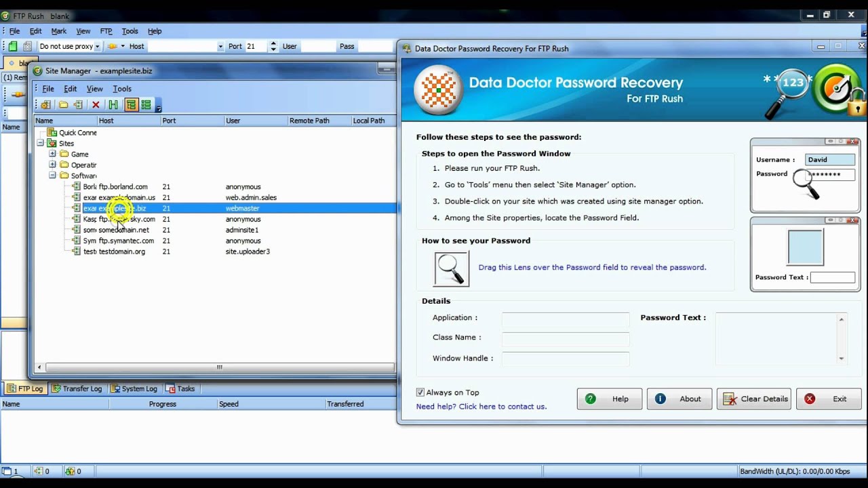Click the new connection icon in FTP Rush toolbar
Image resolution: width=868 pixels, height=488 pixels.
[x=12, y=46]
